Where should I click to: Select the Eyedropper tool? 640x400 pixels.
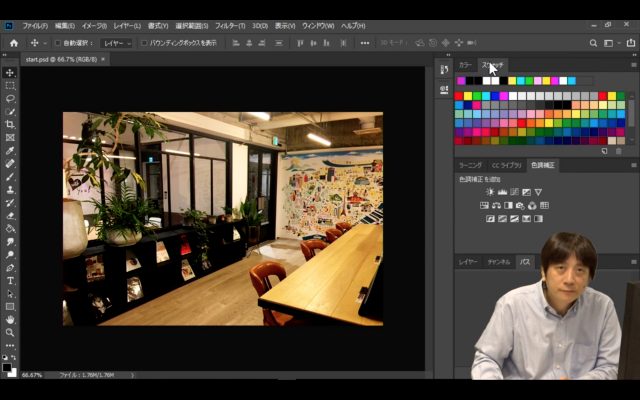pyautogui.click(x=10, y=151)
